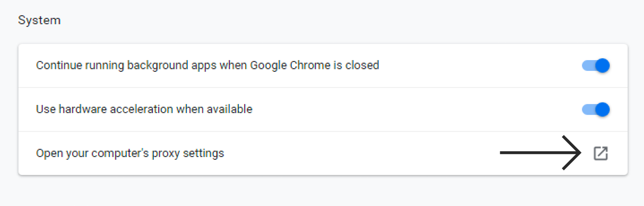This screenshot has height=206, width=644.
Task: Click the blue knob of hardware acceleration switch
Action: point(603,109)
